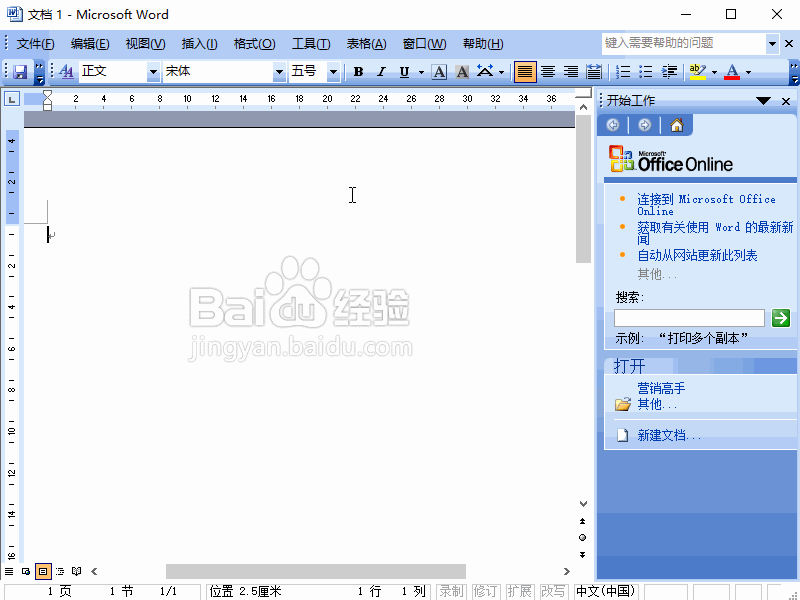Click the task pane search input field

(x=689, y=318)
